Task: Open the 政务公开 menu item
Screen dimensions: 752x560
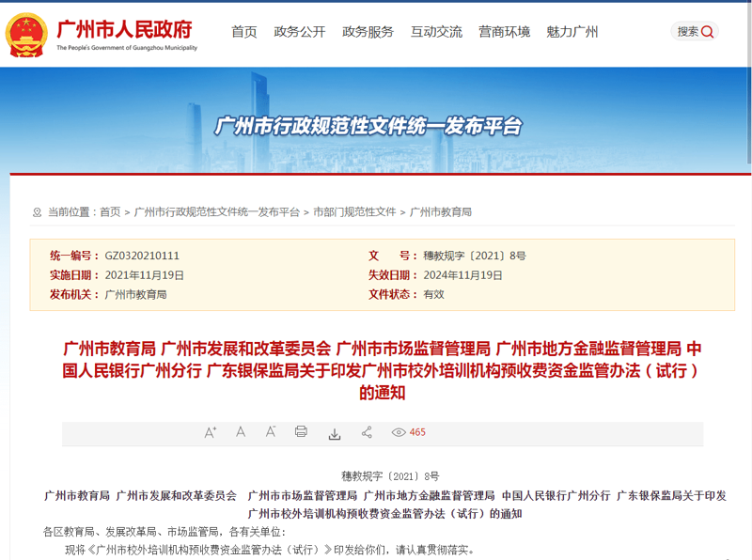Action: click(x=300, y=32)
